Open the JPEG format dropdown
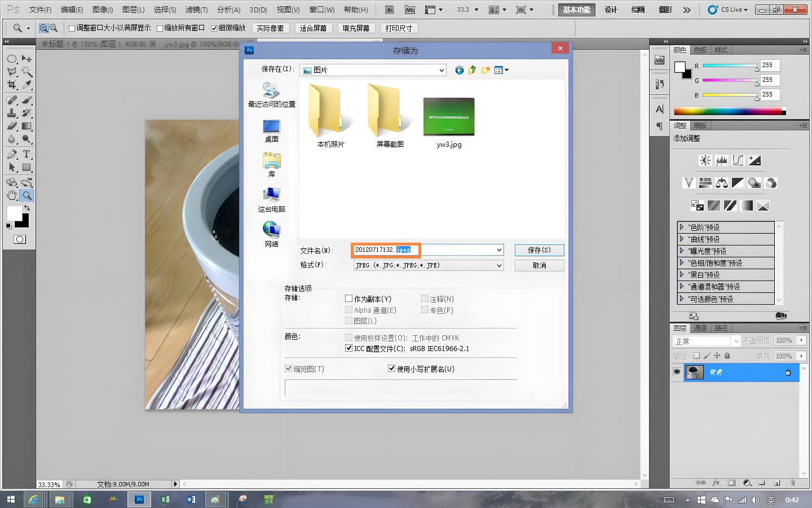 (x=499, y=265)
